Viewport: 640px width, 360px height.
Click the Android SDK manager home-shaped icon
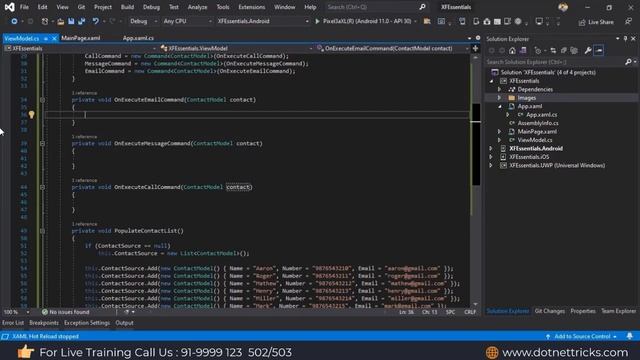point(487,21)
